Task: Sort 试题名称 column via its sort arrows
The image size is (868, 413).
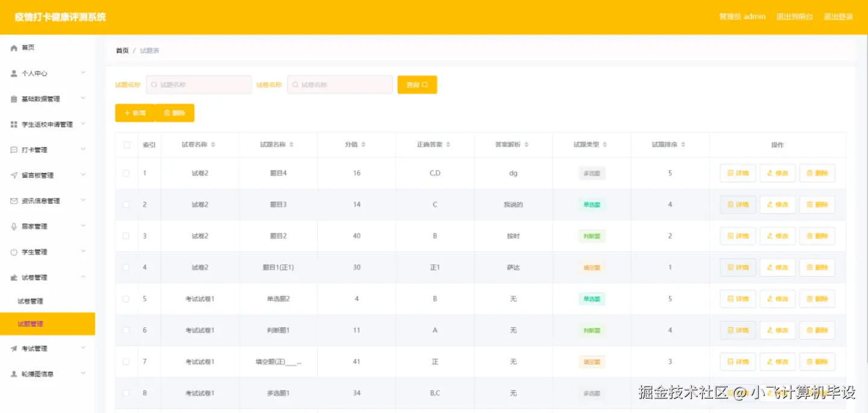Action: [292, 145]
